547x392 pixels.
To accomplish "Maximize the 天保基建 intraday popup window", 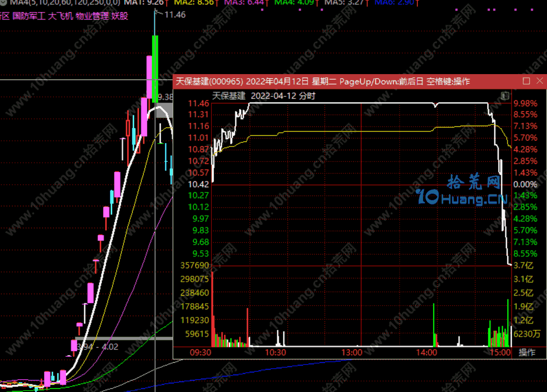I will pyautogui.click(x=526, y=81).
